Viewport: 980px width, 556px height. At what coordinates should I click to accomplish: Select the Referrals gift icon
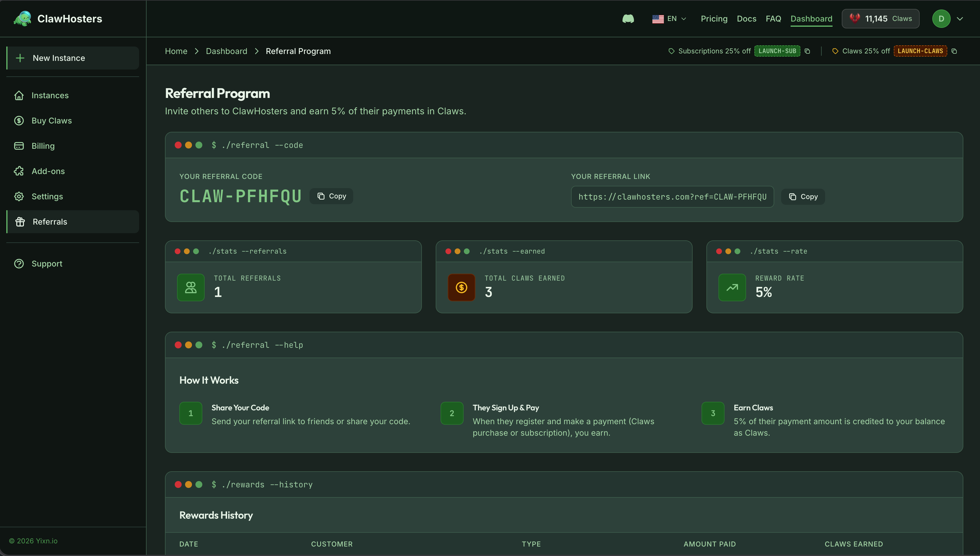pos(20,221)
